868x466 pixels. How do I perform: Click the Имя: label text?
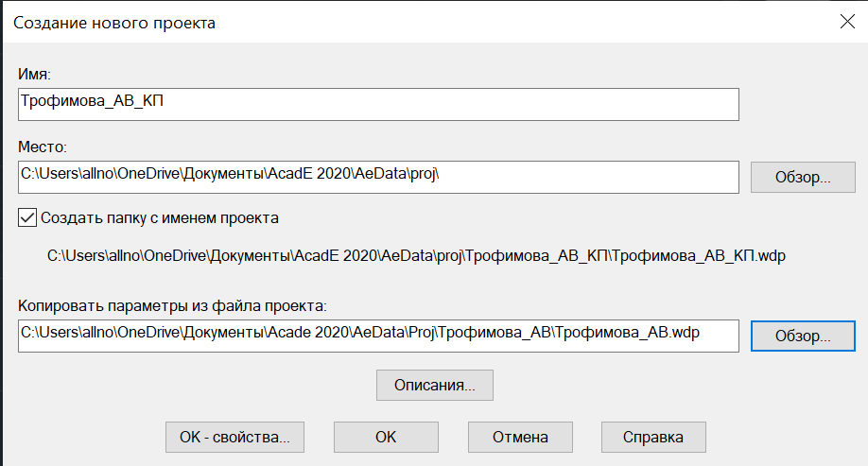[x=34, y=74]
